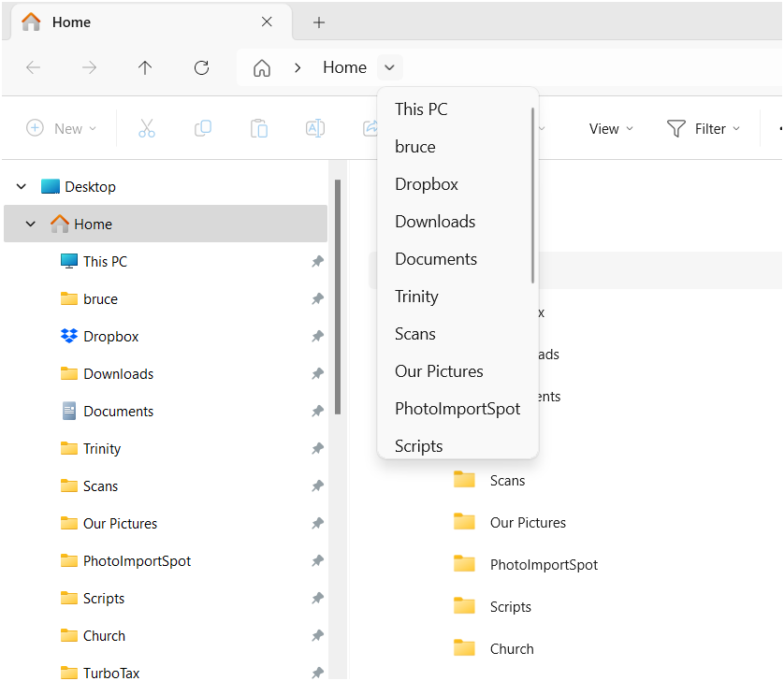
Task: Open the View dropdown
Action: click(x=611, y=128)
